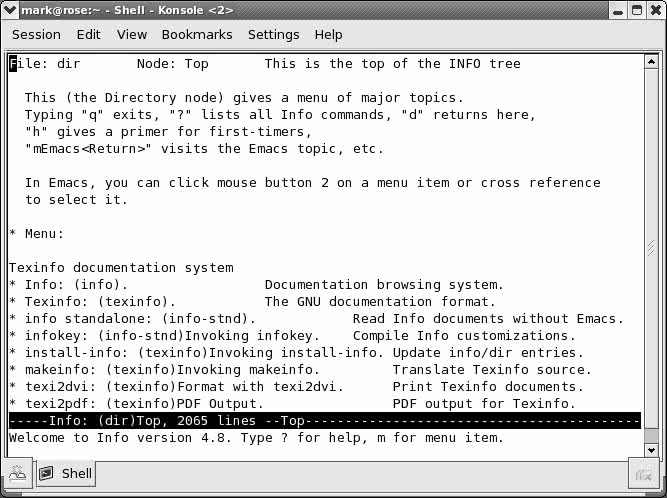667x498 pixels.
Task: Click the close session icon at bottom right
Action: (644, 475)
